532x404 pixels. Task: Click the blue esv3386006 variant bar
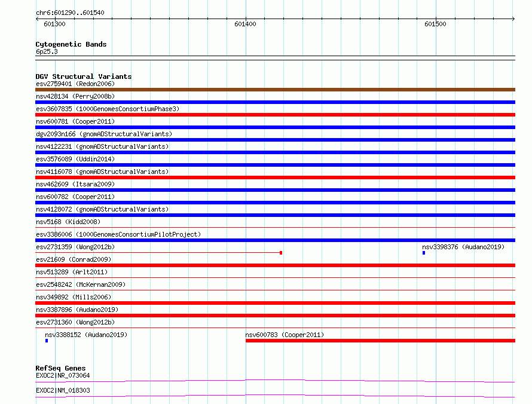275,240
